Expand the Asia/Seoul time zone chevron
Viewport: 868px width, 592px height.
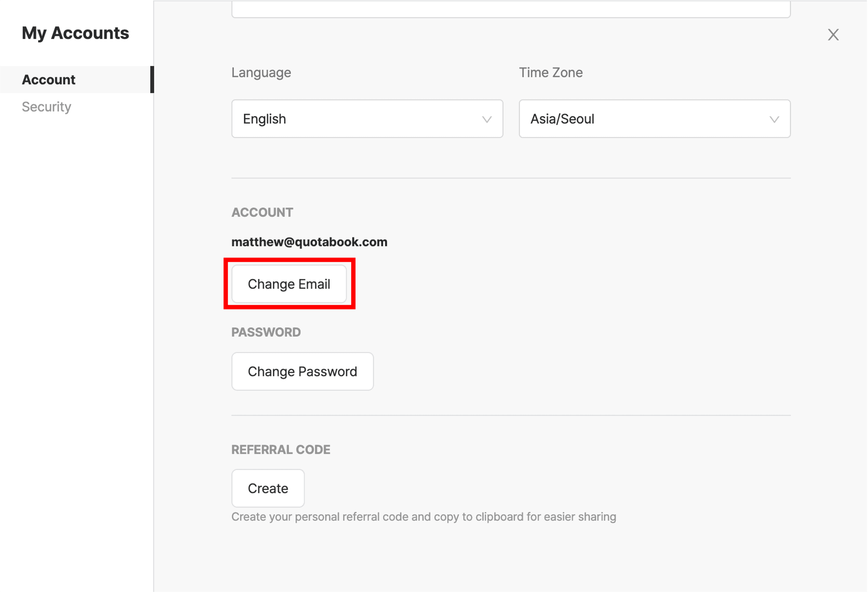point(774,120)
